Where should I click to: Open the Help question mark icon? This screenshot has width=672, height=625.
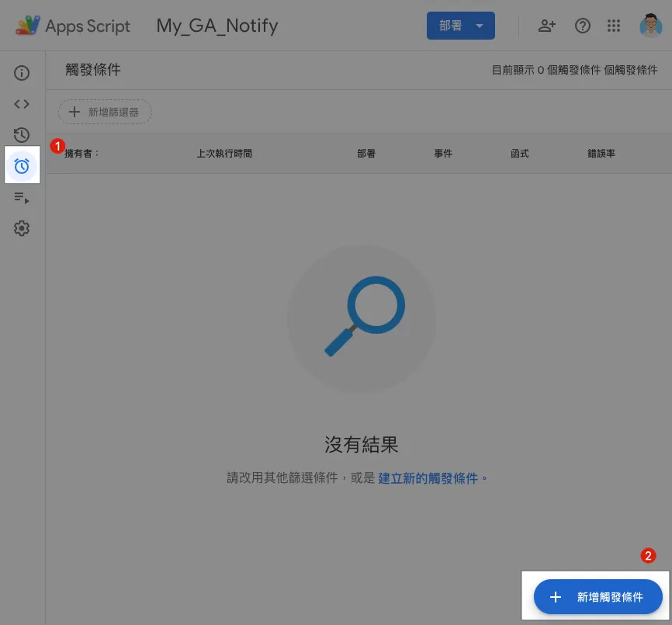[x=582, y=26]
